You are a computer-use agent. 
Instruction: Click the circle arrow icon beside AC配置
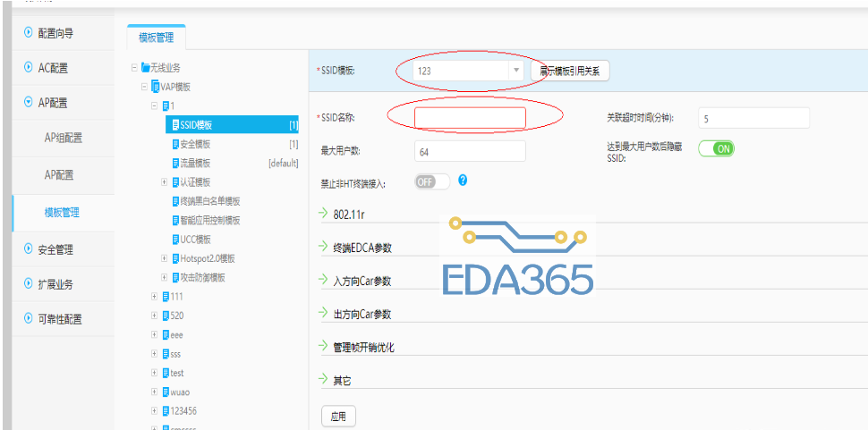pyautogui.click(x=29, y=67)
